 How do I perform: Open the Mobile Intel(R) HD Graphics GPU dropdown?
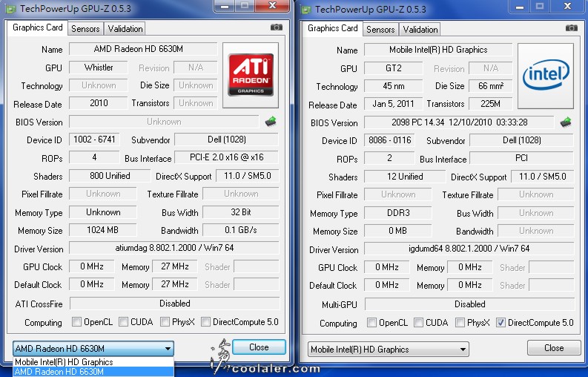tap(388, 350)
